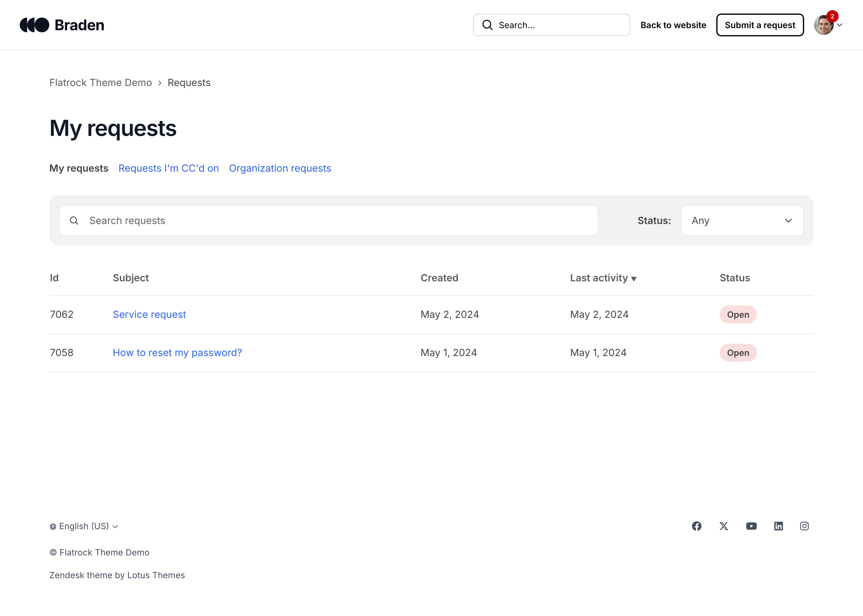Click the Braden logo icon

coord(35,25)
